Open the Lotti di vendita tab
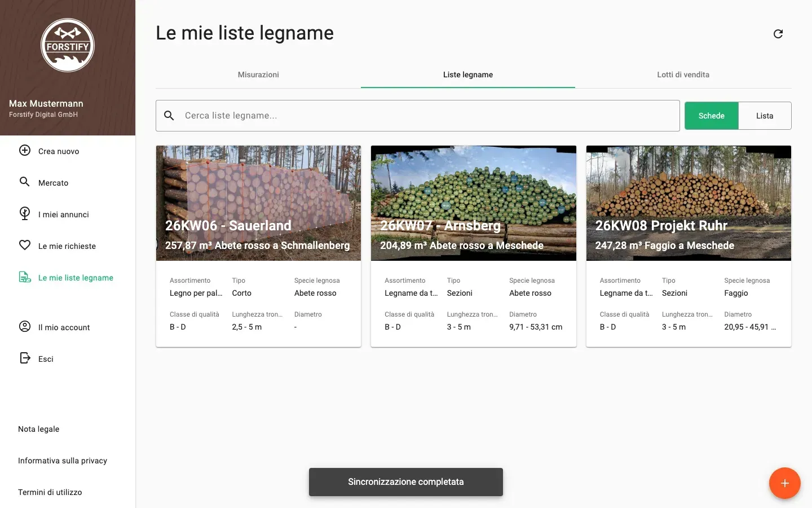This screenshot has width=812, height=508. point(683,75)
